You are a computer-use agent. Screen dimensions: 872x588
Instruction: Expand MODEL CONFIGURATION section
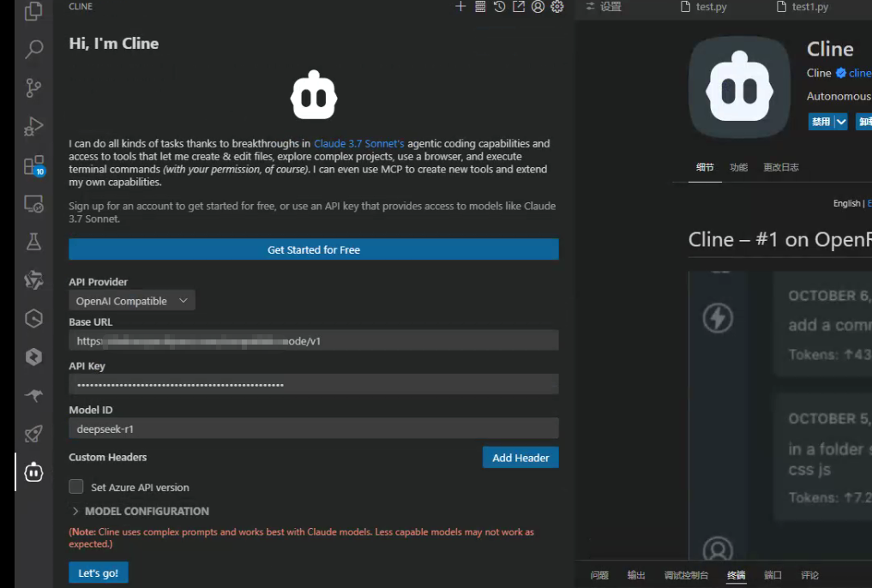tap(139, 512)
